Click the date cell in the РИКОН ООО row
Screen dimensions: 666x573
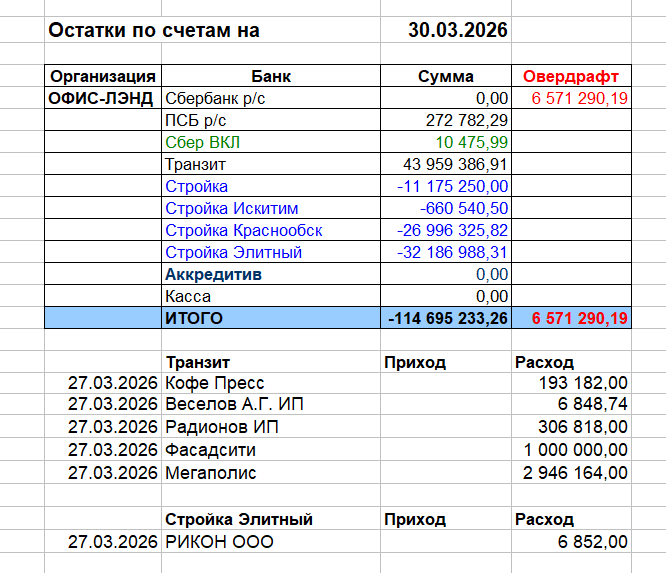103,542
